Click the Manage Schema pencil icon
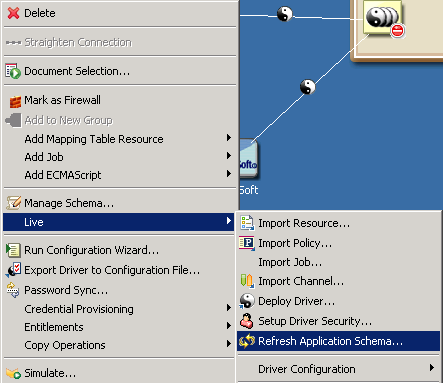 13,203
